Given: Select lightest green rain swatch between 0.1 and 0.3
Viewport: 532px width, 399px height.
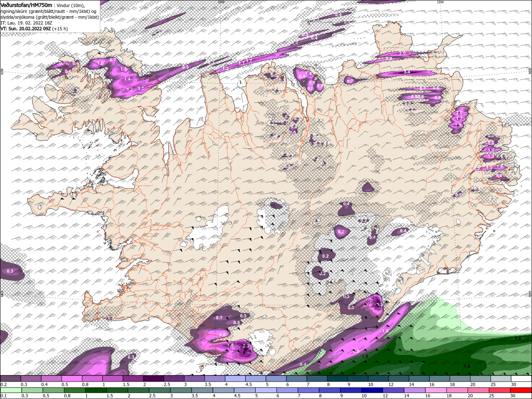Looking at the screenshot, I should [x=10, y=390].
